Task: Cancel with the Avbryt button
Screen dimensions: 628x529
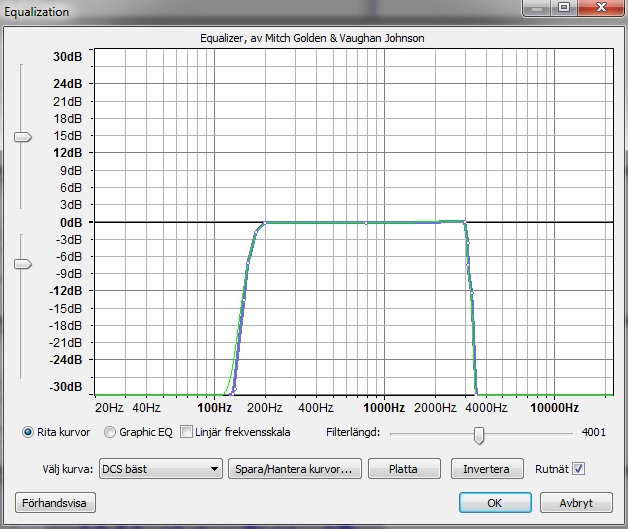Action: click(576, 503)
